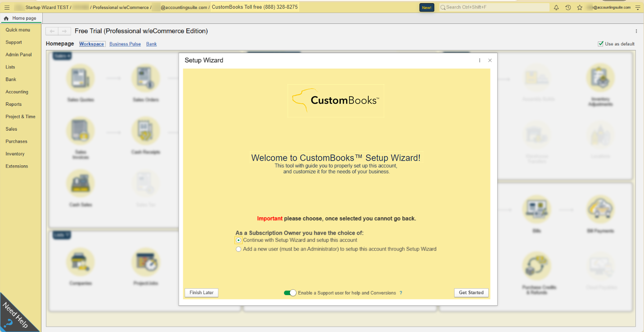This screenshot has width=644, height=332.
Task: Click the support user help question mark
Action: coord(401,293)
